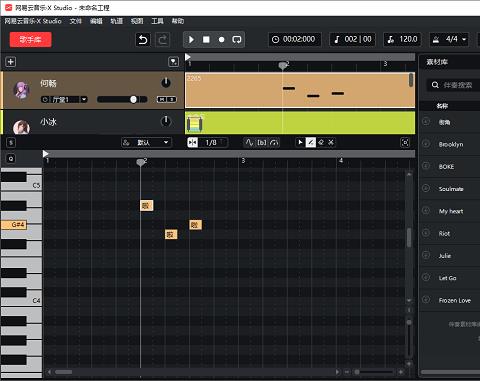Click the 何畅 singer avatar
480x381 pixels.
click(21, 90)
